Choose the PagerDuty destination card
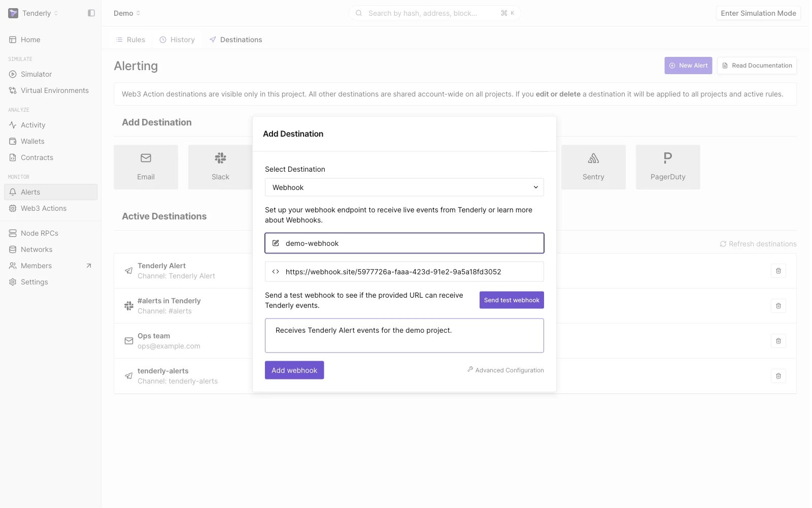 coord(668,167)
